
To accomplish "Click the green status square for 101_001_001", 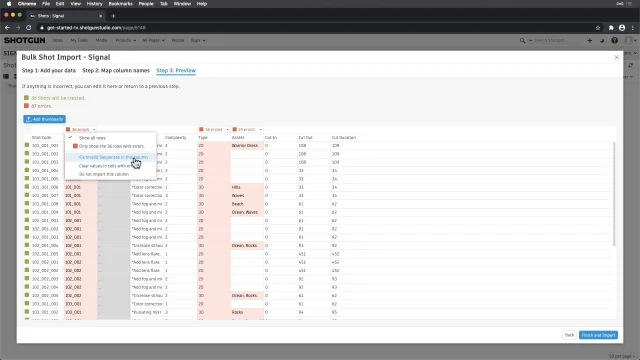I will [x=27, y=145].
